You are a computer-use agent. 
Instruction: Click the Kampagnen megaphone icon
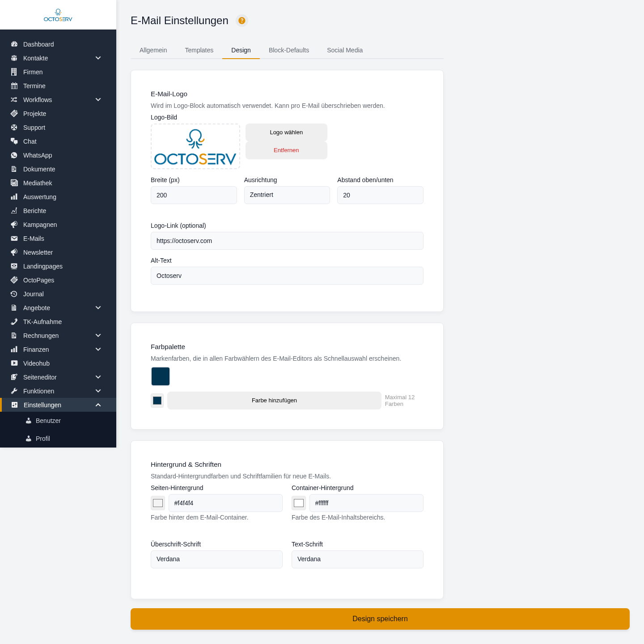click(x=14, y=225)
